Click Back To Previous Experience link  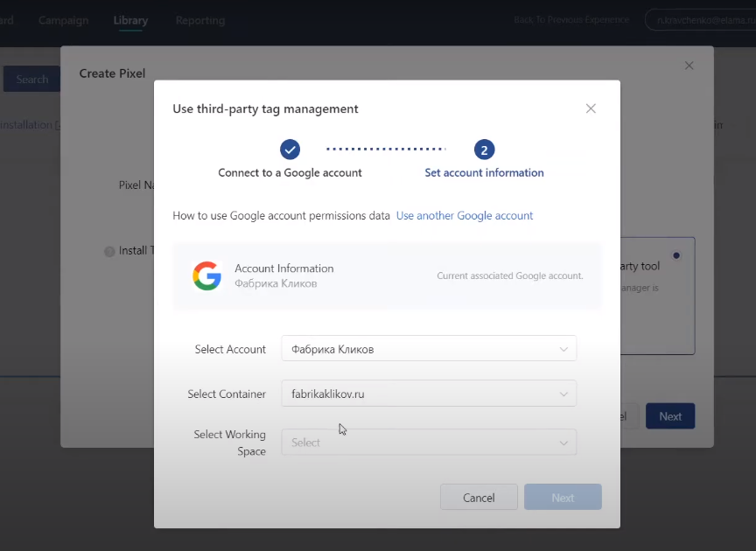[x=571, y=20]
